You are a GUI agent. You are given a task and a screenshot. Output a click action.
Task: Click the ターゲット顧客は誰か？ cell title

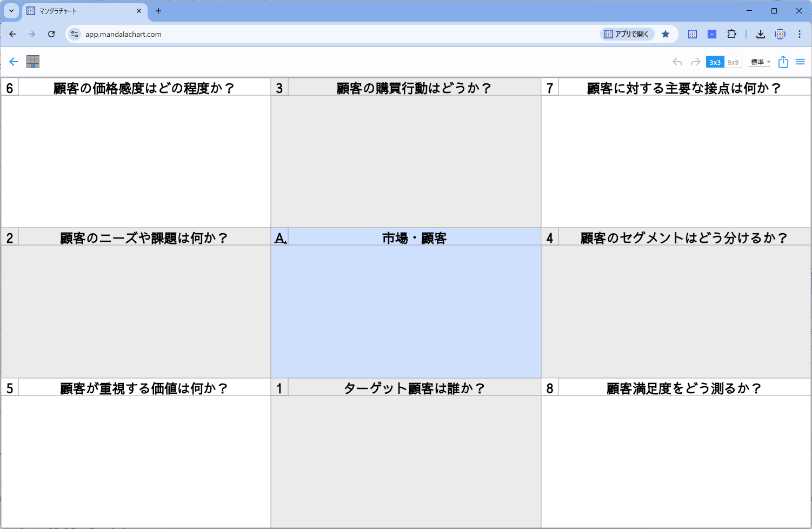(x=414, y=388)
